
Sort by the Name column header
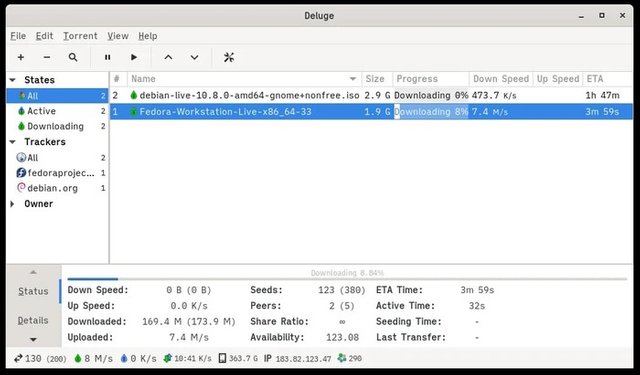click(x=244, y=79)
